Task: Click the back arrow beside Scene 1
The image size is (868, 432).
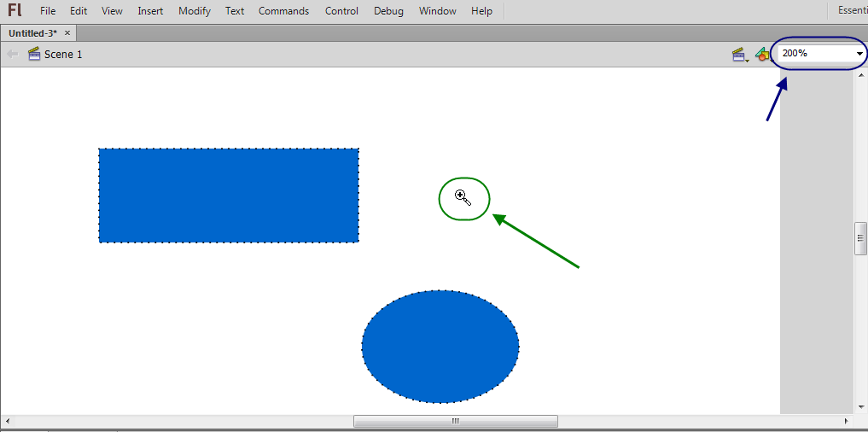Action: pos(12,55)
